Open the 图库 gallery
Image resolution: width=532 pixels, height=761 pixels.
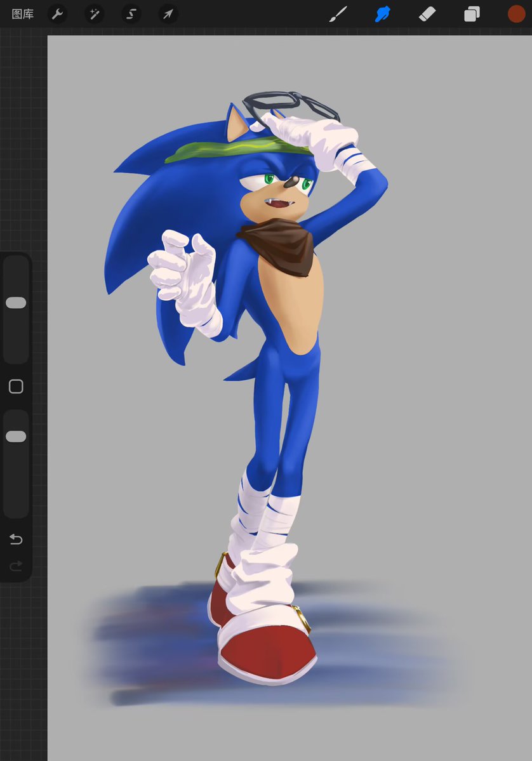pyautogui.click(x=22, y=14)
